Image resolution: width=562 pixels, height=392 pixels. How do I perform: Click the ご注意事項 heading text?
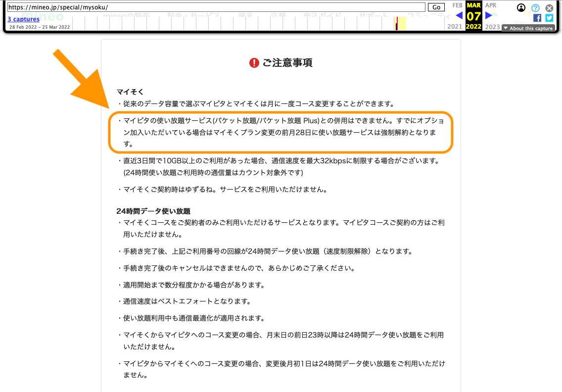[x=287, y=63]
